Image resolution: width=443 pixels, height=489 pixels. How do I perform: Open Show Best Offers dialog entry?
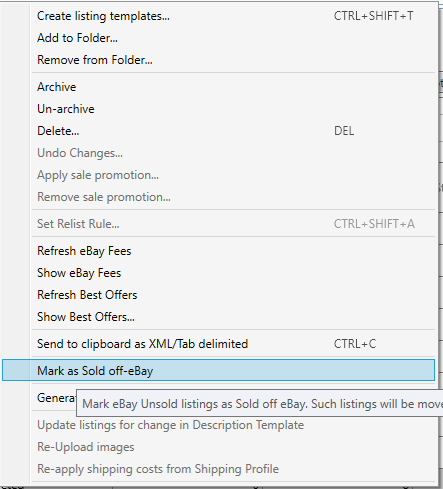tap(218, 317)
